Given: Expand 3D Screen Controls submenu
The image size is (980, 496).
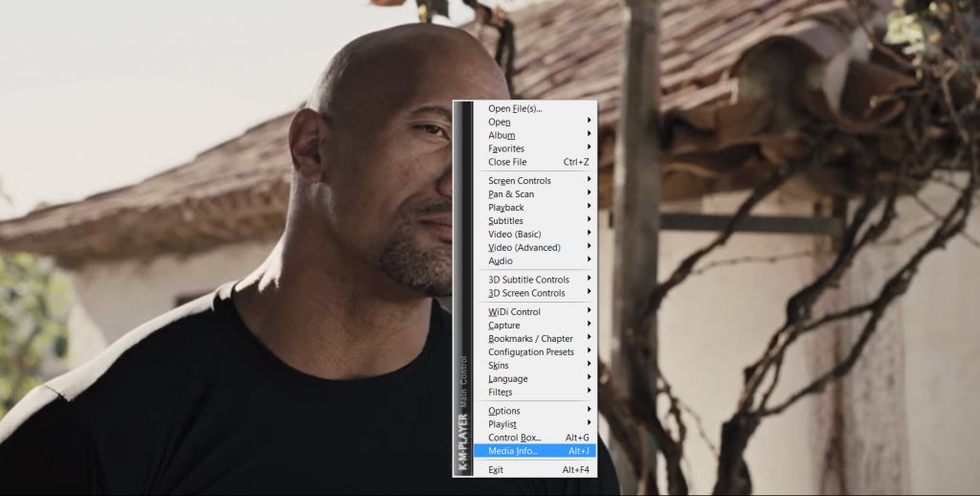Looking at the screenshot, I should pyautogui.click(x=526, y=293).
